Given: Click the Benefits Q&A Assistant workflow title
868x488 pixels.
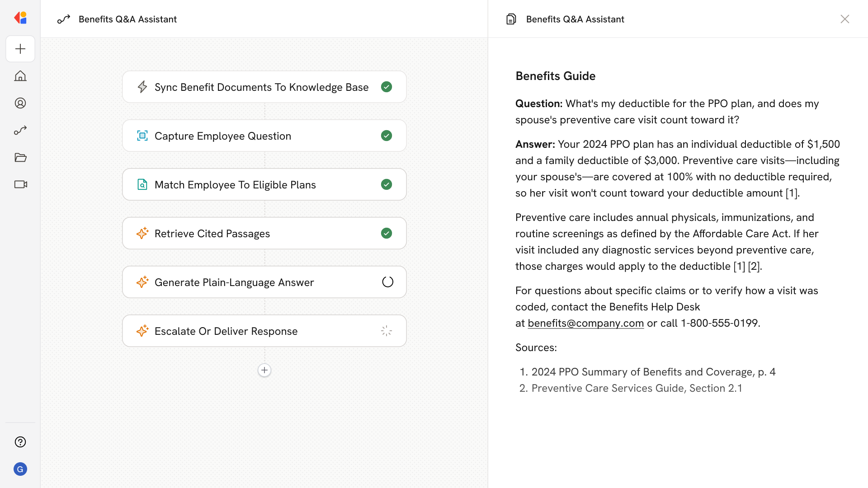Looking at the screenshot, I should [127, 19].
